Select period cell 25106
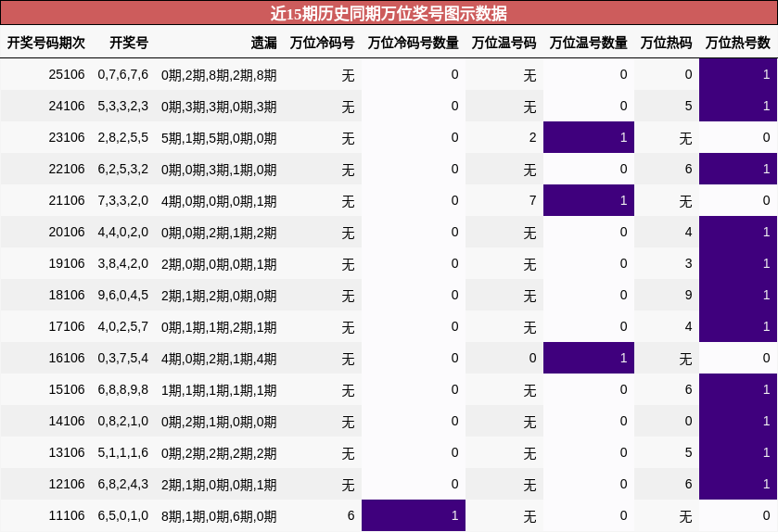The width and height of the screenshot is (778, 532). (67, 74)
